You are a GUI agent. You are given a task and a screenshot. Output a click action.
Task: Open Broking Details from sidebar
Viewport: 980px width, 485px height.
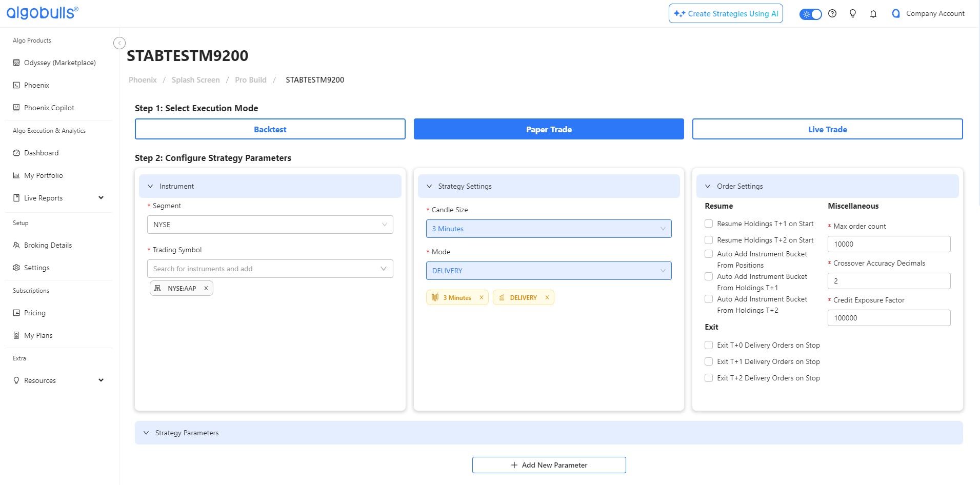(48, 245)
